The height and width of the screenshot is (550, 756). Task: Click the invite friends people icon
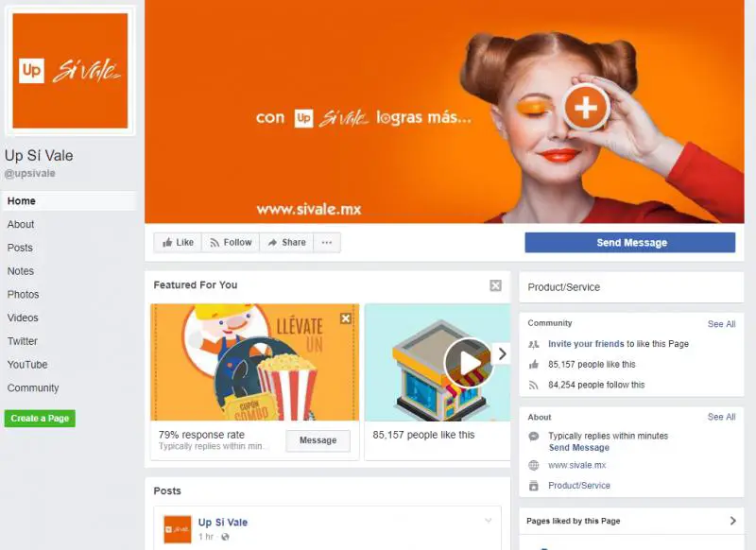[x=534, y=344]
